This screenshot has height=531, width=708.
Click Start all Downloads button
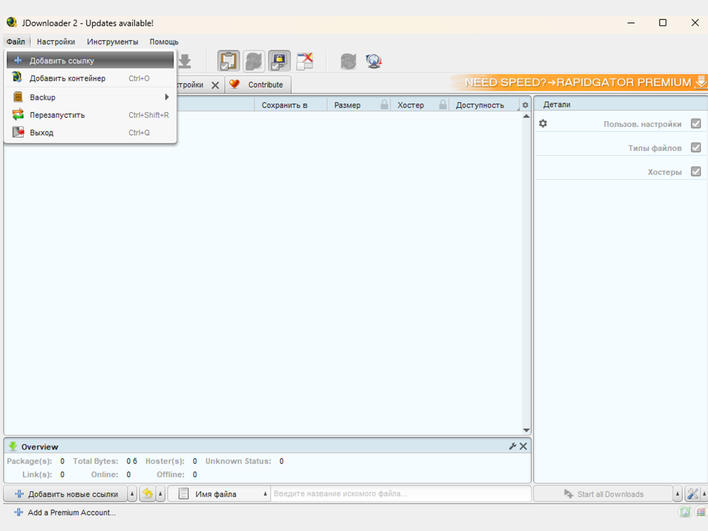[603, 494]
